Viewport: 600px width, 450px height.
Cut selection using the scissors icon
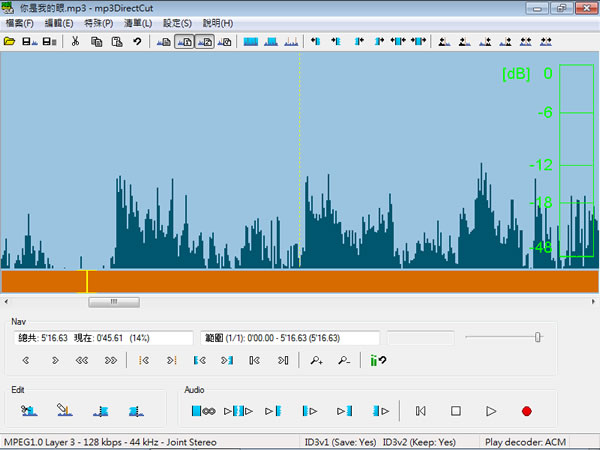(75, 41)
